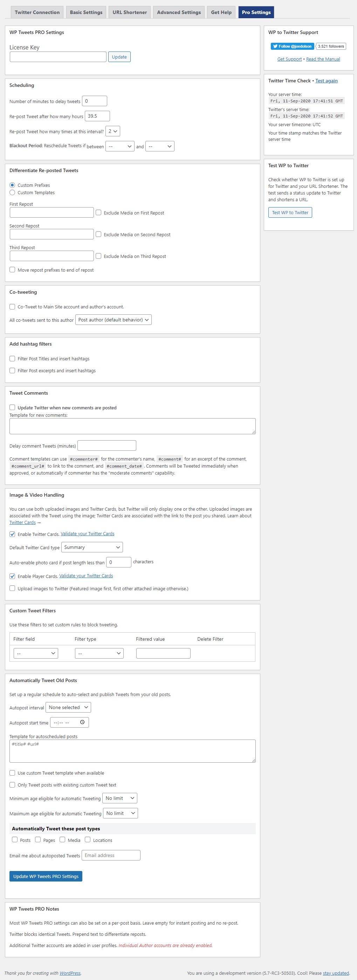The image size is (357, 980).
Task: Click the Template for new comments textarea
Action: pyautogui.click(x=133, y=426)
